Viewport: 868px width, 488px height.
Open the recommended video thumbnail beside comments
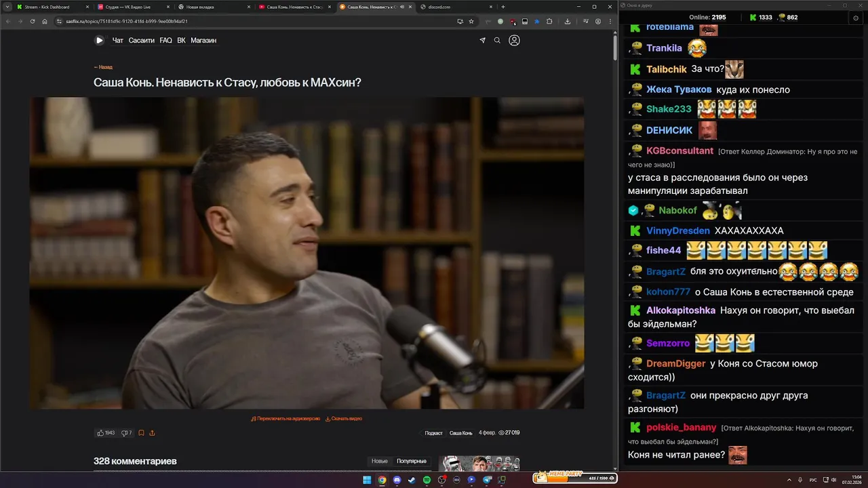479,464
